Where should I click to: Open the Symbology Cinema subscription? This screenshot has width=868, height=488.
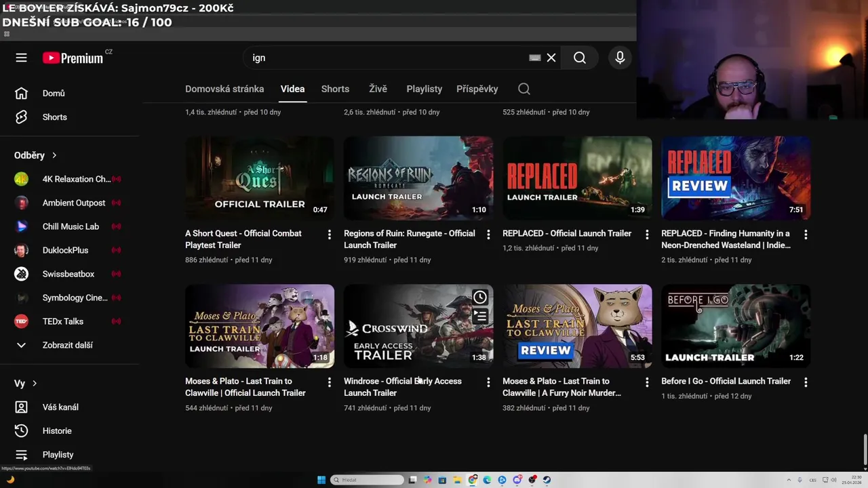coord(69,298)
